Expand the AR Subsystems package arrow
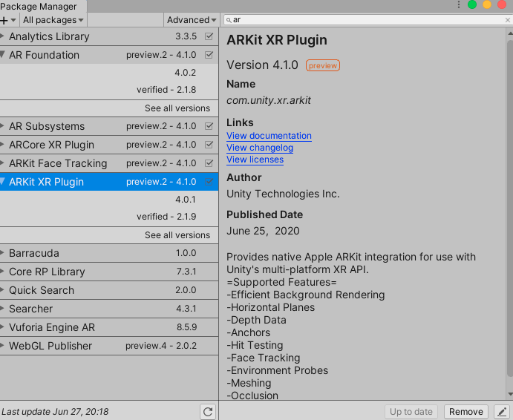This screenshot has width=513, height=420. tap(2, 125)
